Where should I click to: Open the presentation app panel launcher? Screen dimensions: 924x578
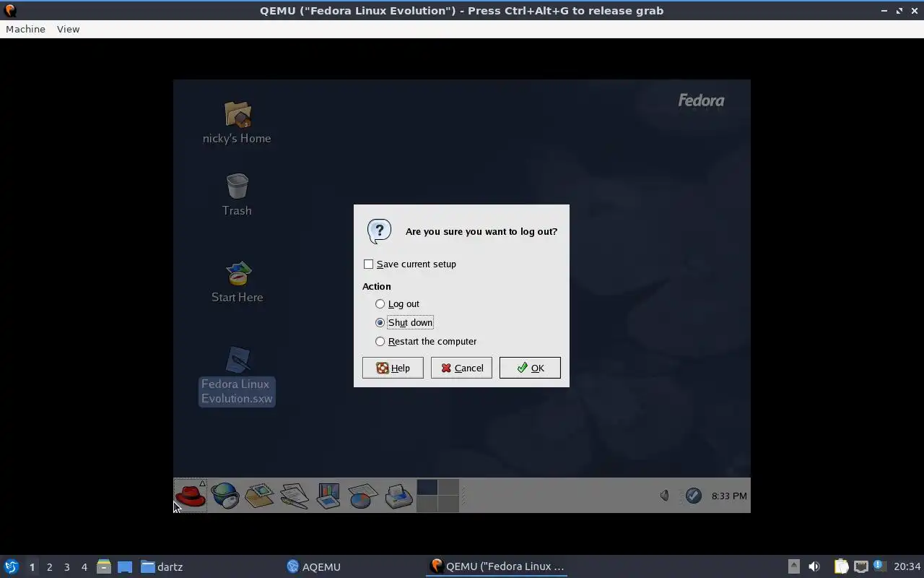point(328,496)
